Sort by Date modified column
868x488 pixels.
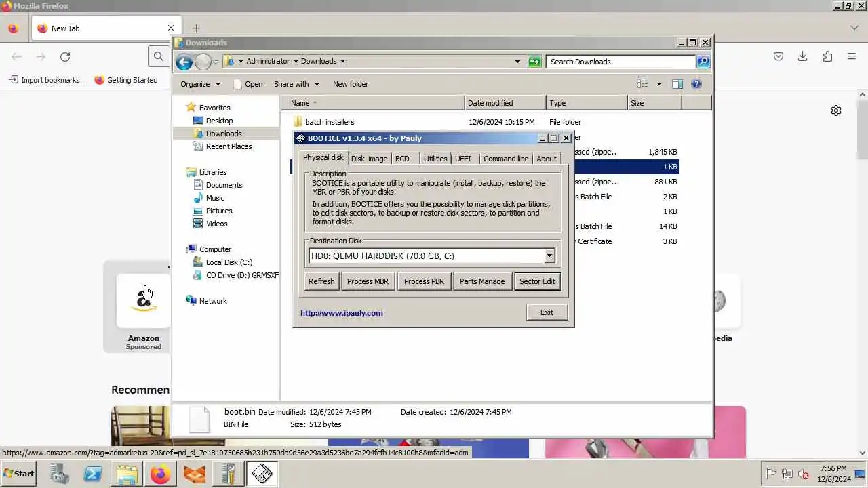505,103
